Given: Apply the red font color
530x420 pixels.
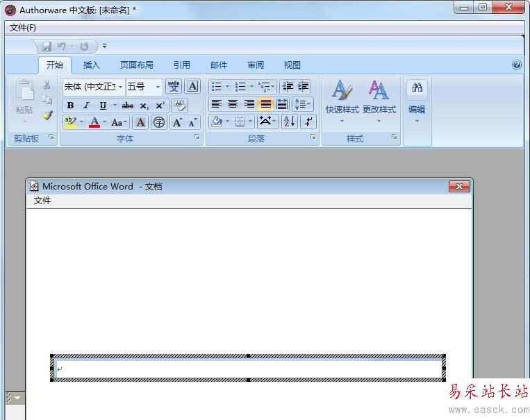Looking at the screenshot, I should point(94,122).
